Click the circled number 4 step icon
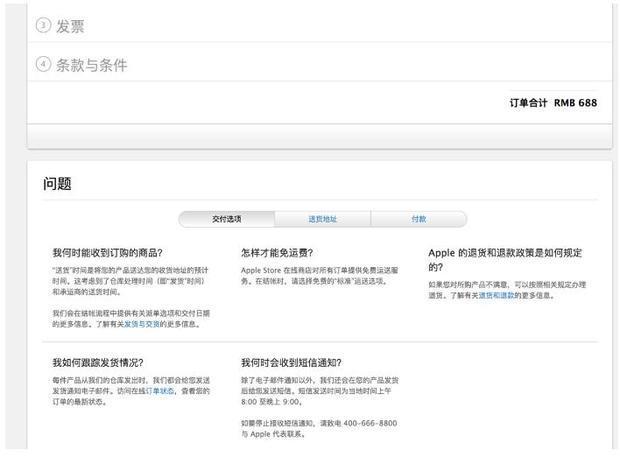620x457 pixels. tap(43, 65)
